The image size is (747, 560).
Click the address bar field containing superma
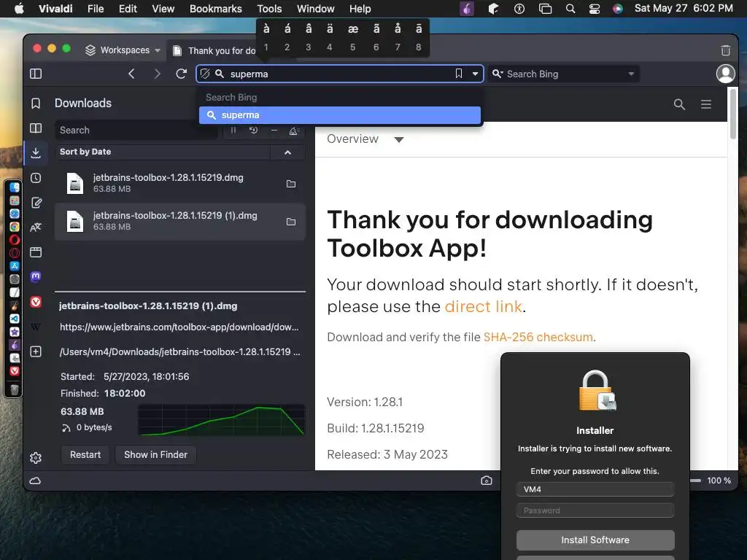coord(340,74)
